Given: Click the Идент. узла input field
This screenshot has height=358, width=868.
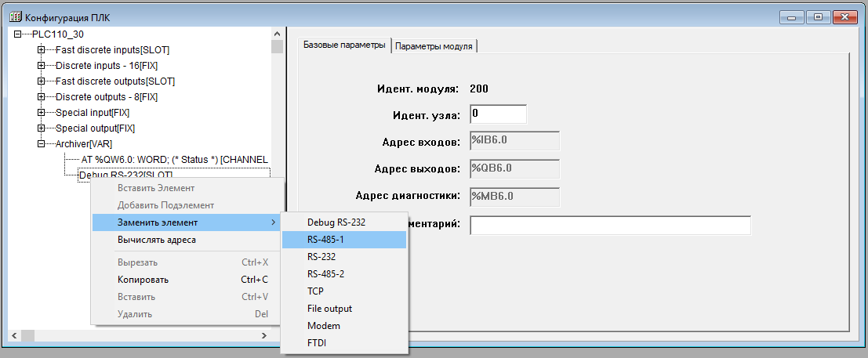Looking at the screenshot, I should click(498, 114).
